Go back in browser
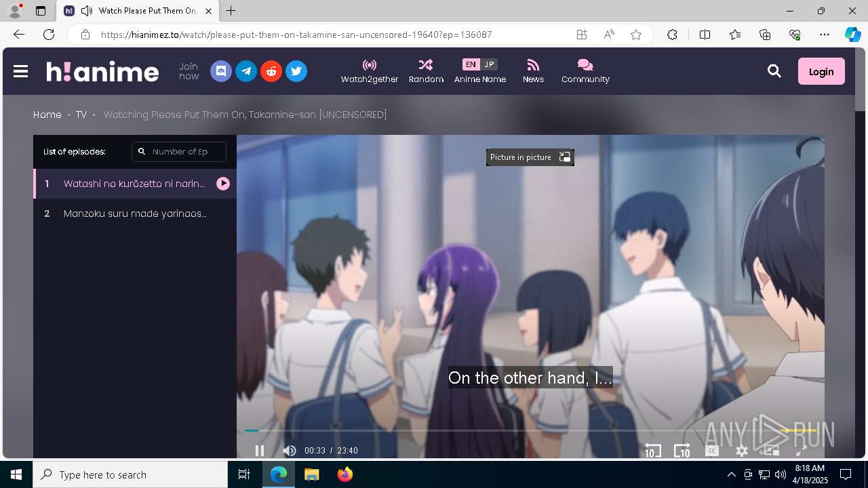 pyautogui.click(x=19, y=35)
